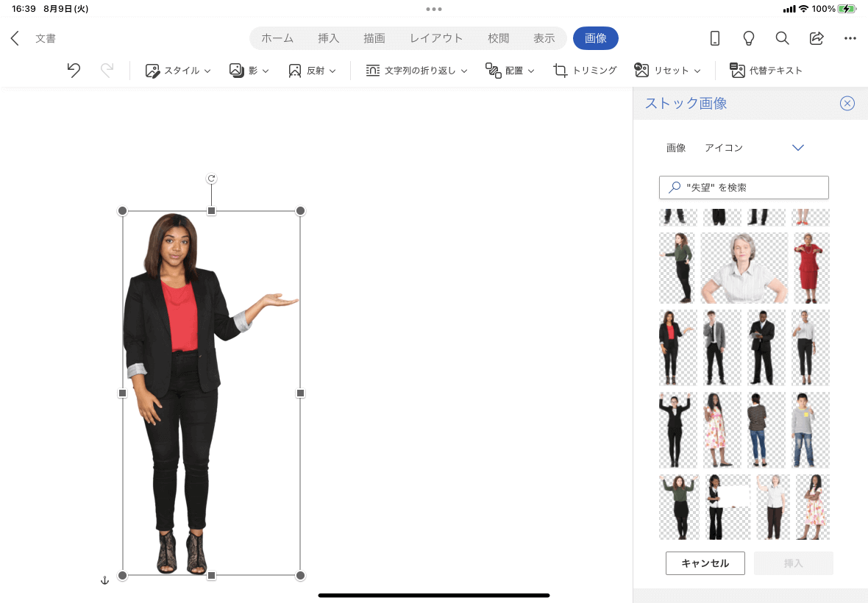Expand 文字列の折り返し text wrapping options
868x603 pixels.
coord(416,71)
